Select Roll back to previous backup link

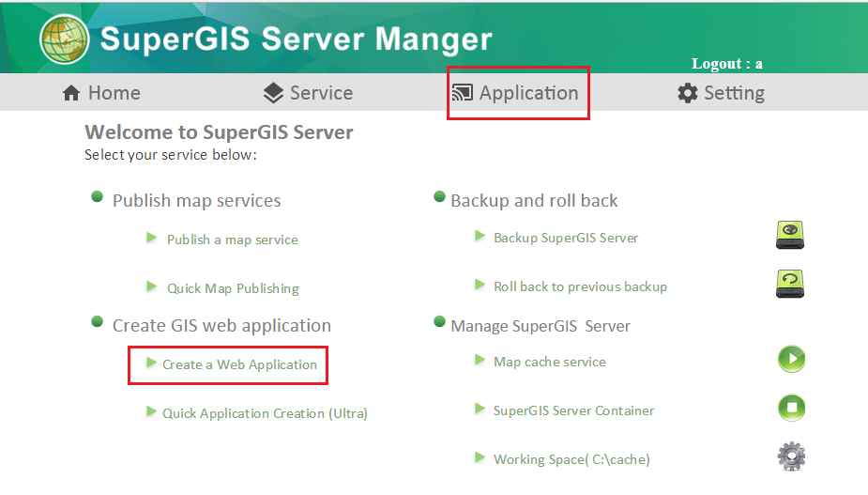click(580, 286)
